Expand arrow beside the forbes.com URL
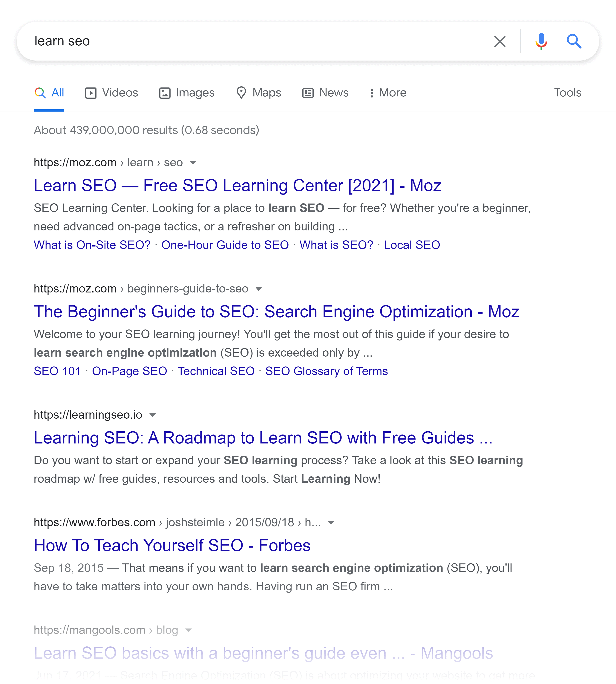 (x=331, y=523)
